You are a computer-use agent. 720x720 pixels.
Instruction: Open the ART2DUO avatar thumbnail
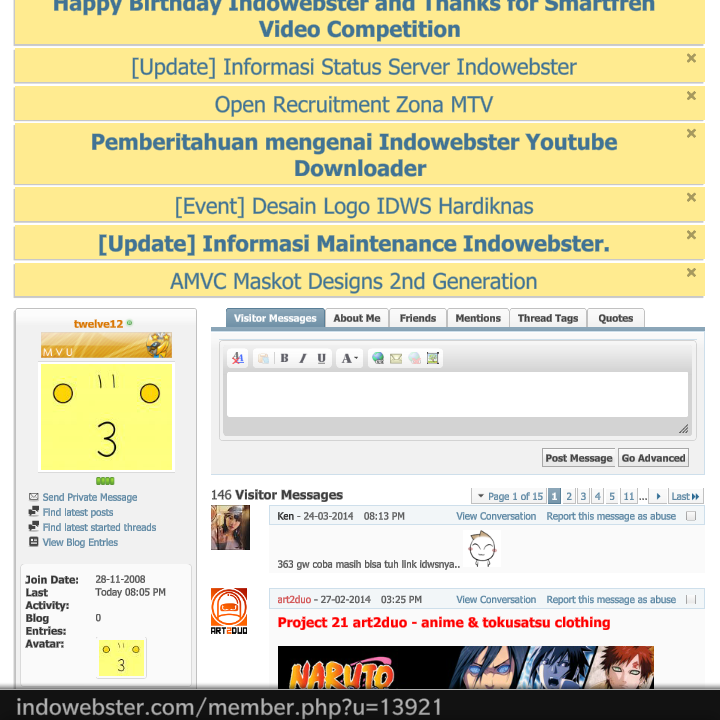point(229,612)
